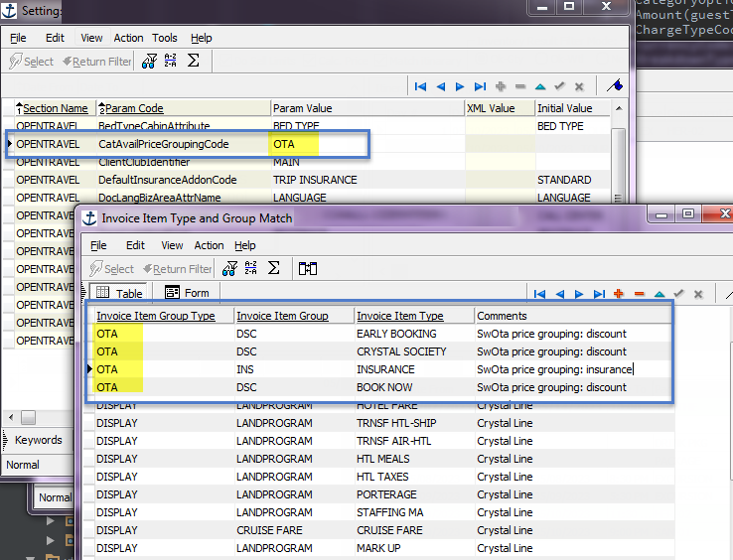This screenshot has width=733, height=560.
Task: Click the binoculars Find icon in Settings toolbar
Action: [150, 62]
